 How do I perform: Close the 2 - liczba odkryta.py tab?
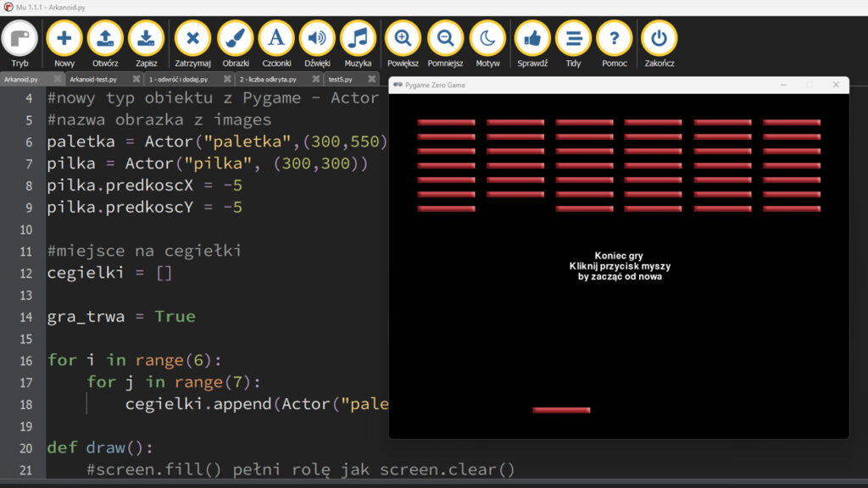point(315,79)
